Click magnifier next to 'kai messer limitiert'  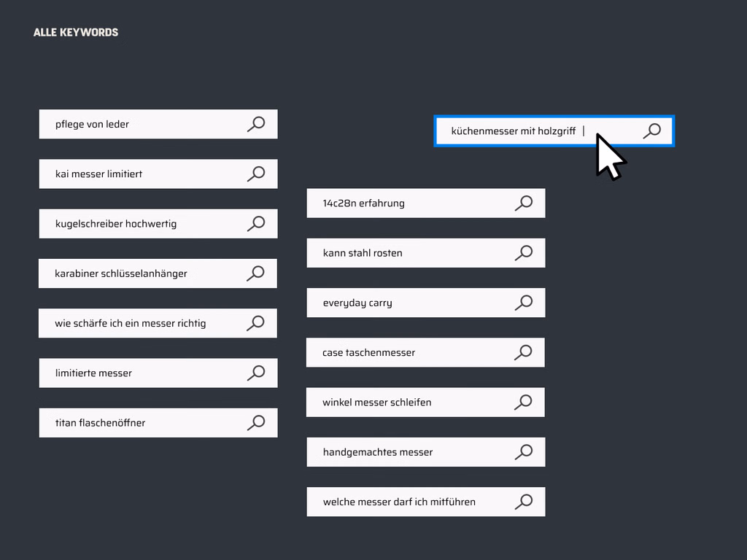256,174
